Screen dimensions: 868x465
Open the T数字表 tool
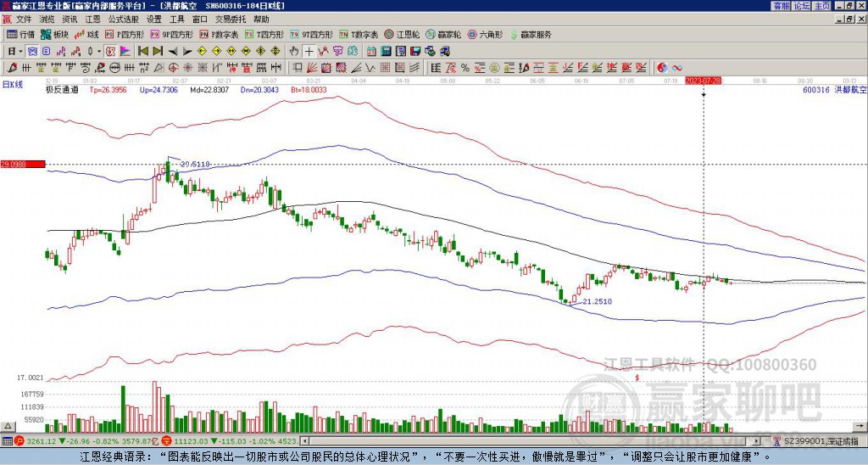click(x=359, y=34)
